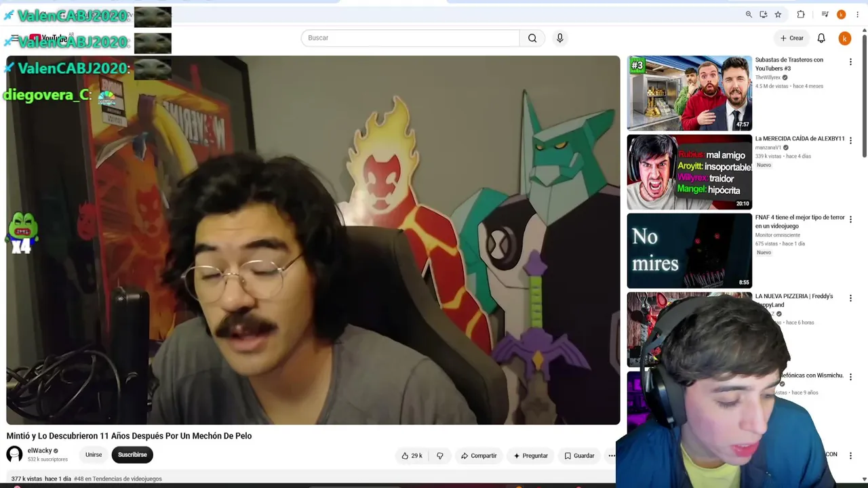Open the YouTube hamburger guide menu

[14, 39]
